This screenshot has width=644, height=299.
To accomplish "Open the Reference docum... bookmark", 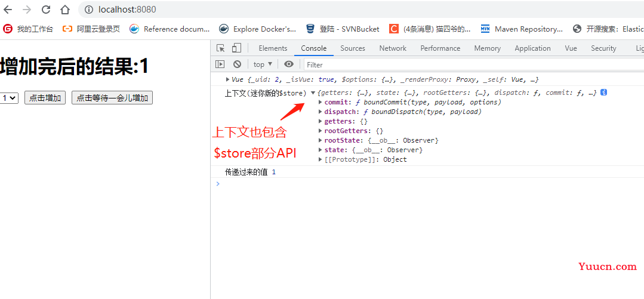I will [170, 29].
